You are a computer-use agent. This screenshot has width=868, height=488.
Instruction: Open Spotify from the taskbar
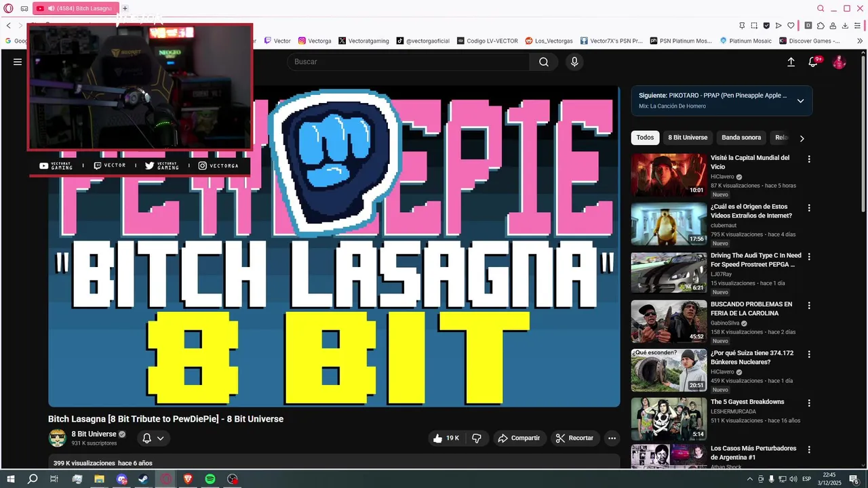(210, 479)
